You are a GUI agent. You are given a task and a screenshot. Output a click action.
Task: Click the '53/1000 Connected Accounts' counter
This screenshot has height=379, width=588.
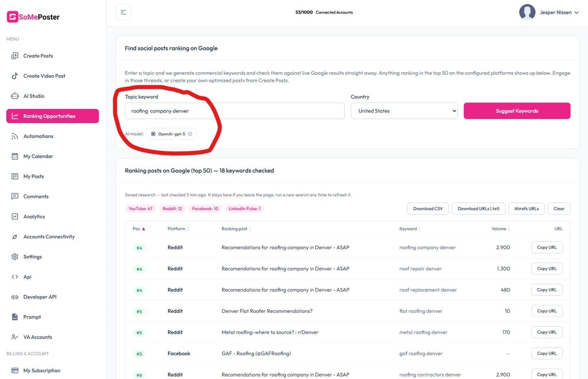pyautogui.click(x=324, y=12)
